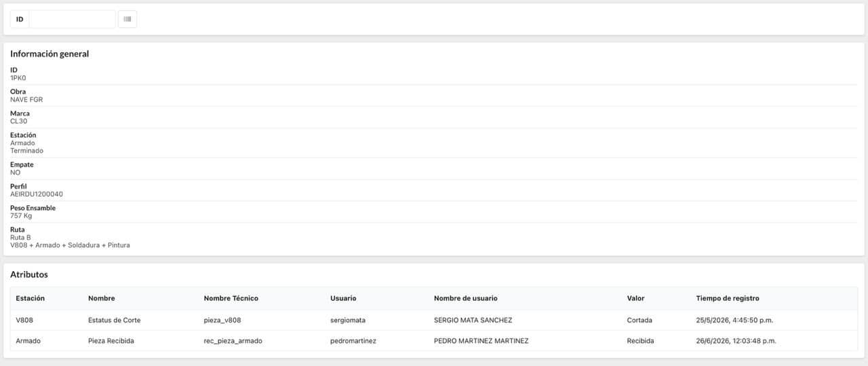Click the Terminado status text
The image size is (868, 366).
pyautogui.click(x=26, y=150)
